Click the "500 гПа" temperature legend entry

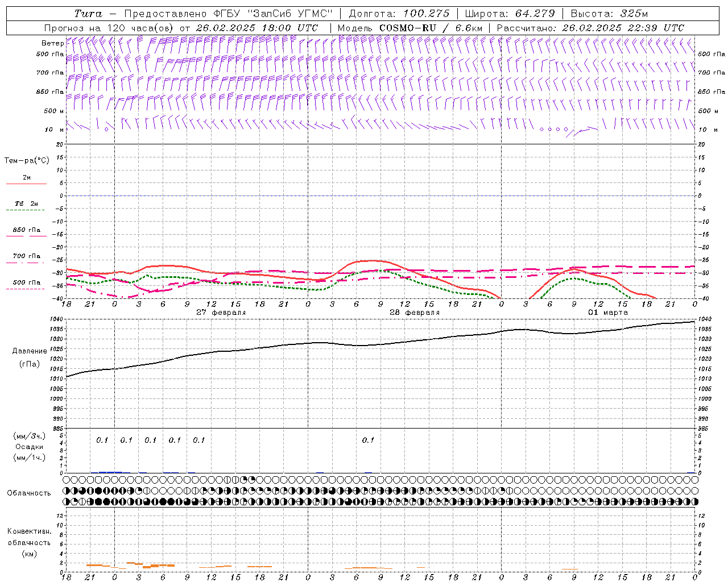(26, 282)
